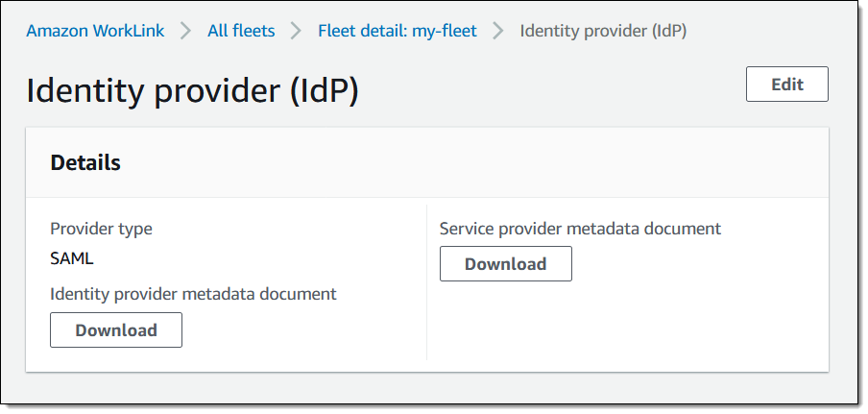Click the Provider type label

(x=101, y=229)
